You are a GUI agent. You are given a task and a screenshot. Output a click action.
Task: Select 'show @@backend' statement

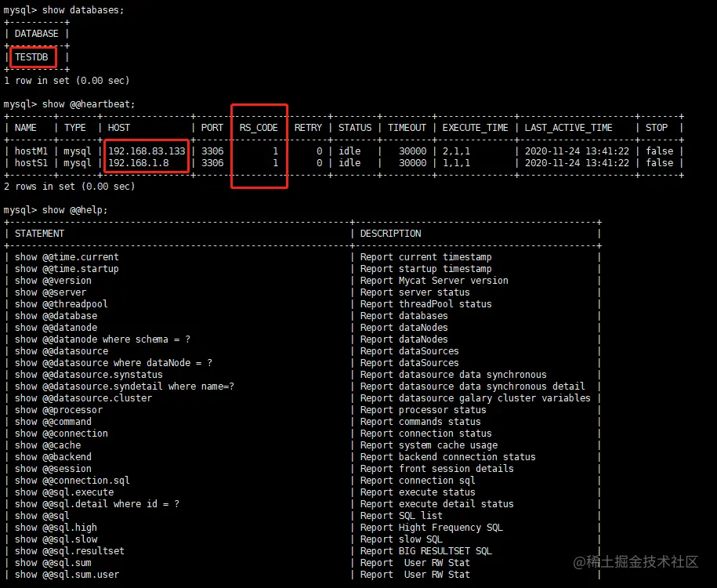click(53, 457)
